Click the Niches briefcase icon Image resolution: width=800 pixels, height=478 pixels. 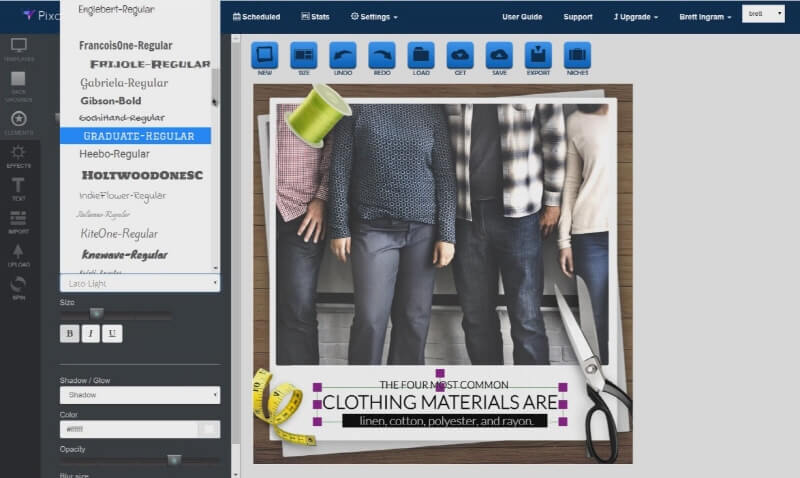point(577,55)
